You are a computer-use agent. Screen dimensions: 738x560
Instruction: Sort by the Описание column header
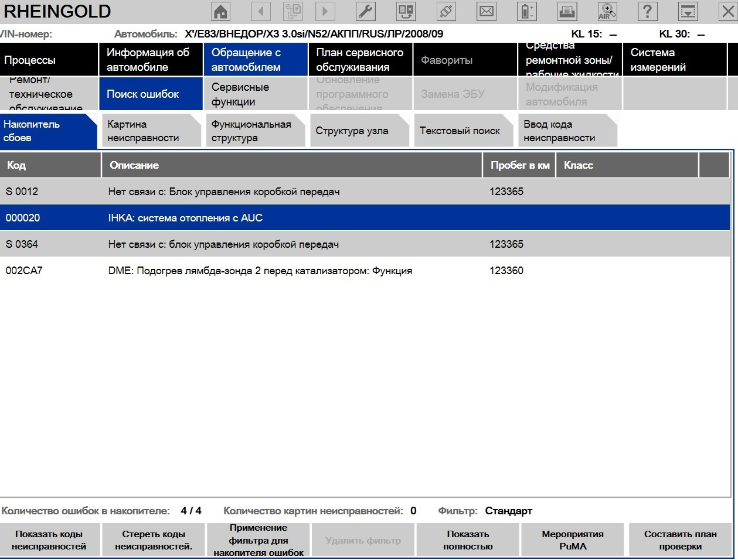292,165
